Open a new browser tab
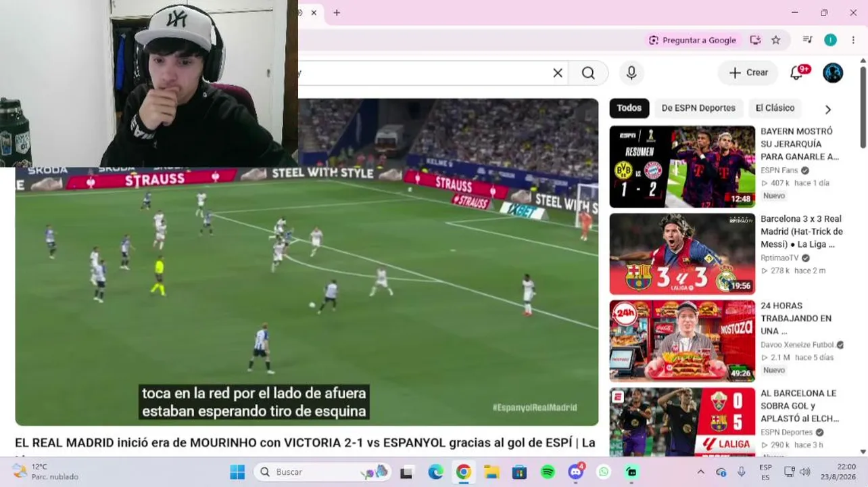Image resolution: width=868 pixels, height=487 pixels. point(337,13)
